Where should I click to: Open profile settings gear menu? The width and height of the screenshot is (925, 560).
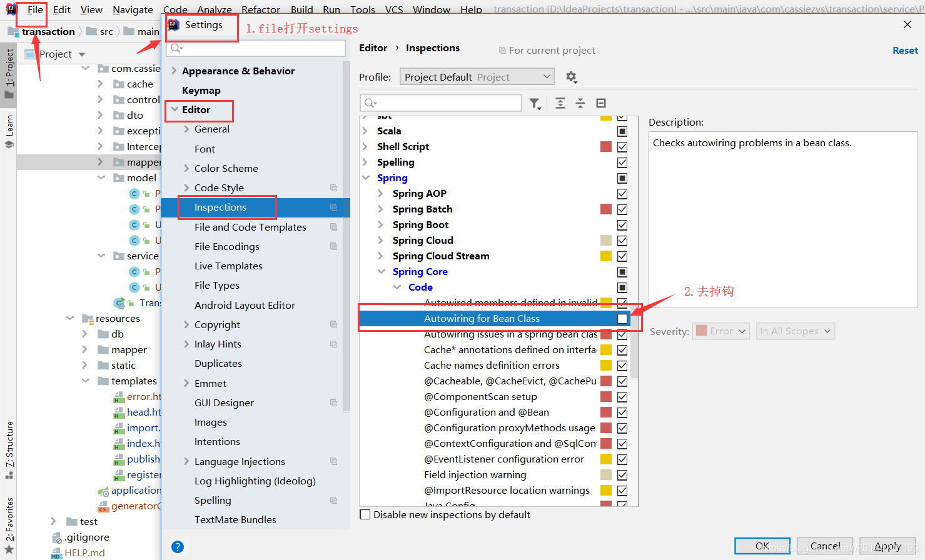(x=571, y=76)
